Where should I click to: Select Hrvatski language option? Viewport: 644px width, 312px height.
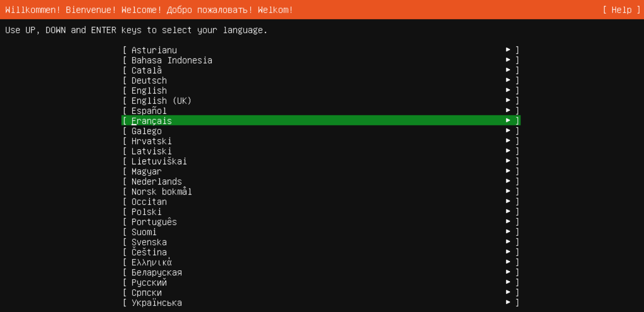pyautogui.click(x=151, y=141)
